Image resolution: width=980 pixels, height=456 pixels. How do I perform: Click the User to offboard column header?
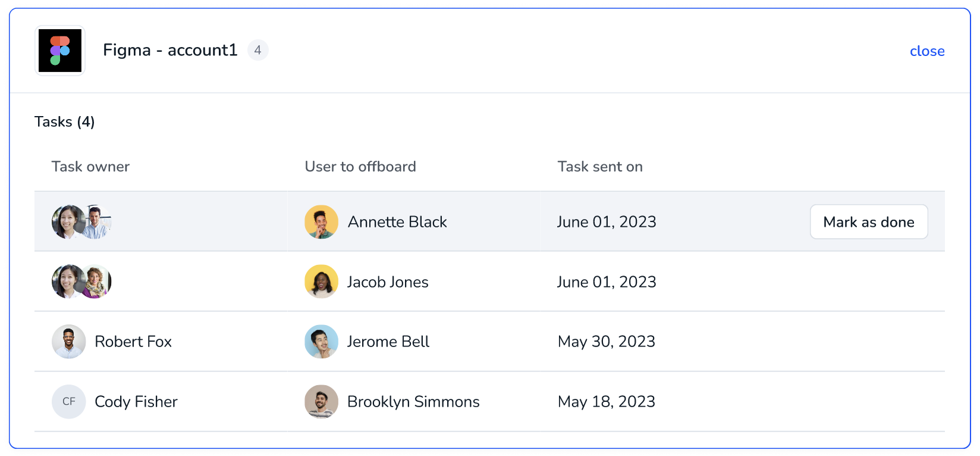pos(360,167)
